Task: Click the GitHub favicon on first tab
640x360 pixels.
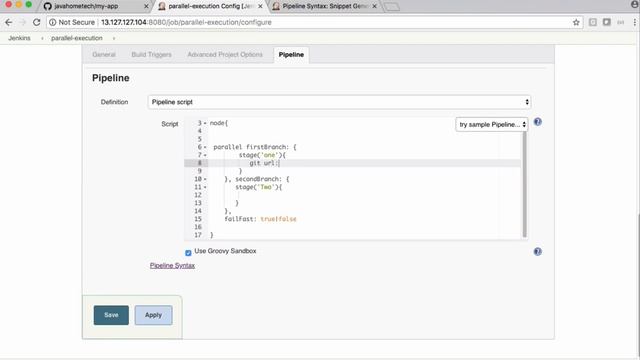Action: click(x=48, y=6)
